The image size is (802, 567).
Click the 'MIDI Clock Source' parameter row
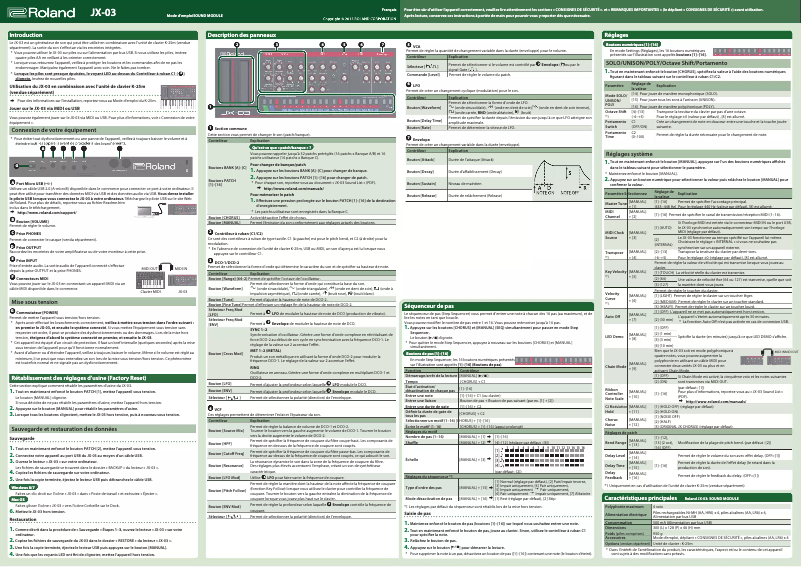[x=698, y=234]
